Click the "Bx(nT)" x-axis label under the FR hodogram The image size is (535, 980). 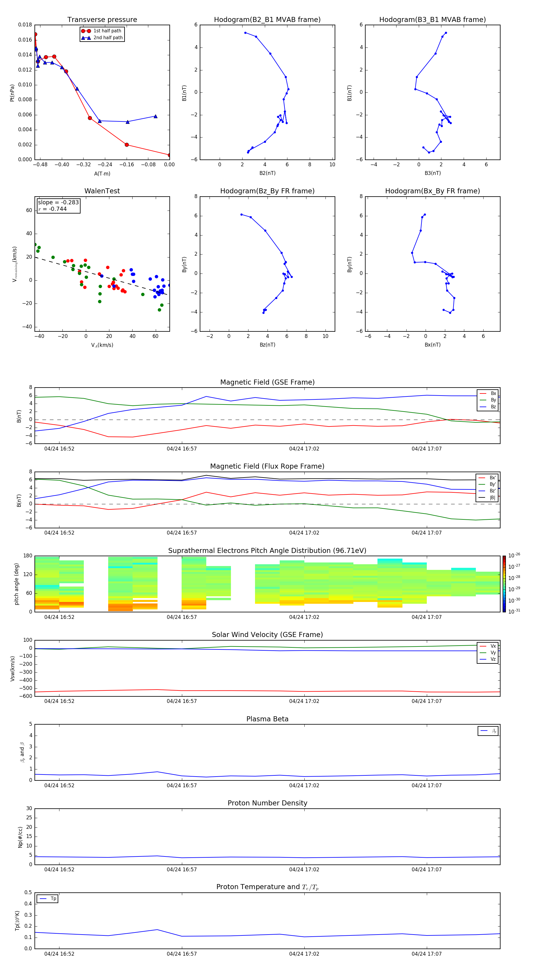pyautogui.click(x=432, y=345)
